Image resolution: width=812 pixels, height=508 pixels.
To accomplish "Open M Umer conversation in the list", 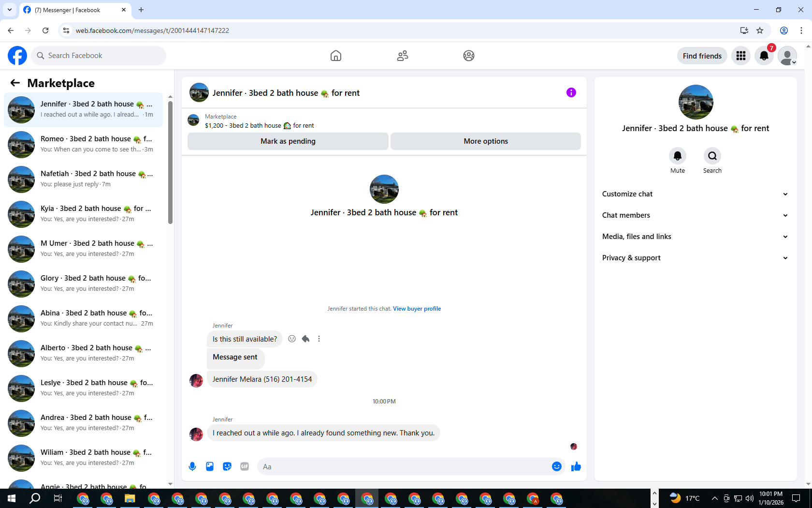I will [x=84, y=249].
